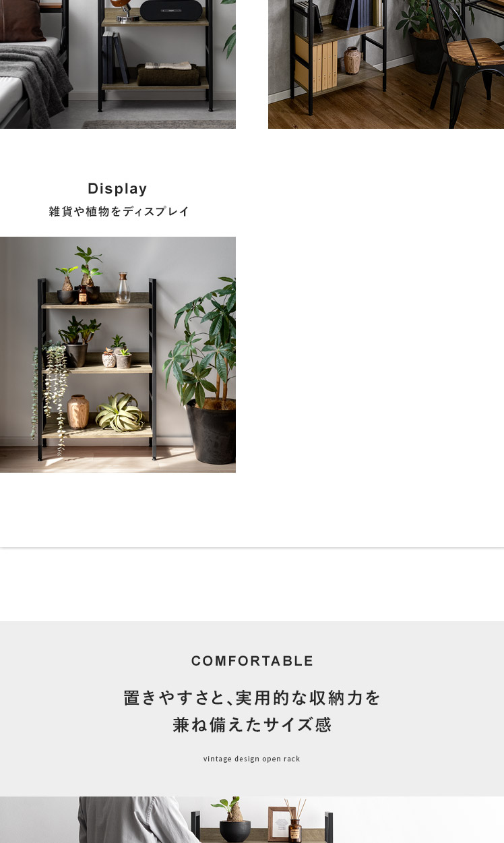Click the air plant on bottom shelf
This screenshot has width=504, height=843.
(x=120, y=413)
